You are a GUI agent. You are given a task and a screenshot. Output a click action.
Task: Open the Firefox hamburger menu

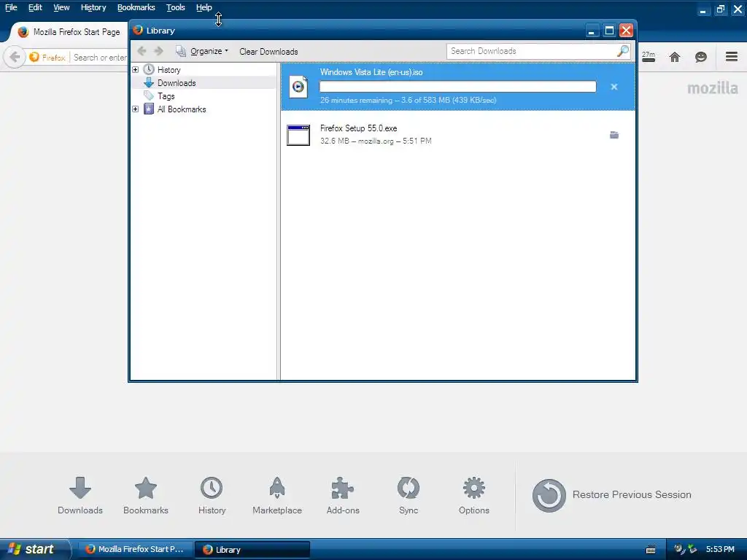732,57
